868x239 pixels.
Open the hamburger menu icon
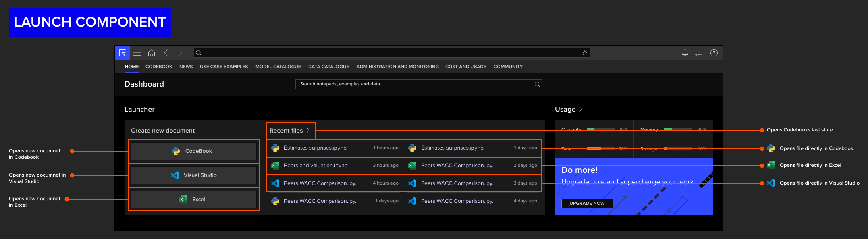pos(137,53)
